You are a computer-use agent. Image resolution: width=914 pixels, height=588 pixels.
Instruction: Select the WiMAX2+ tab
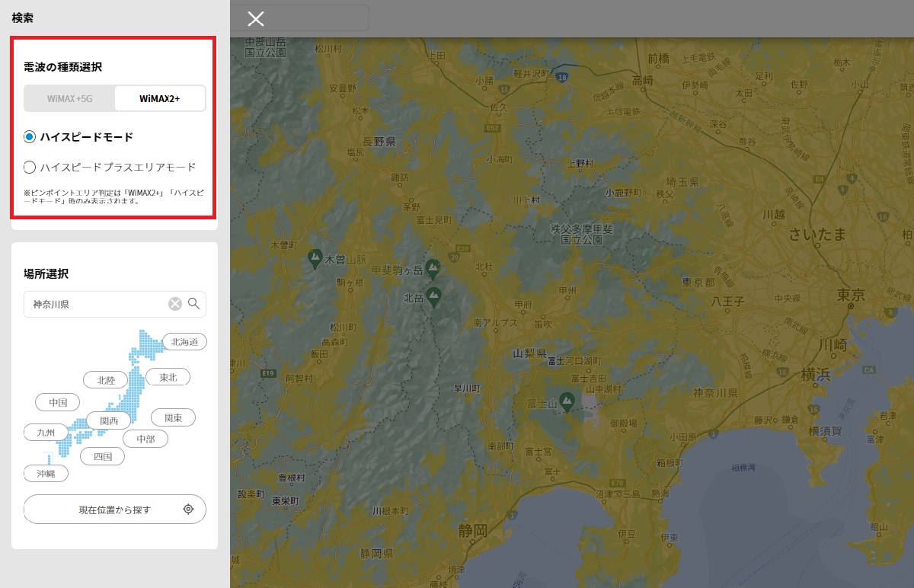click(160, 98)
